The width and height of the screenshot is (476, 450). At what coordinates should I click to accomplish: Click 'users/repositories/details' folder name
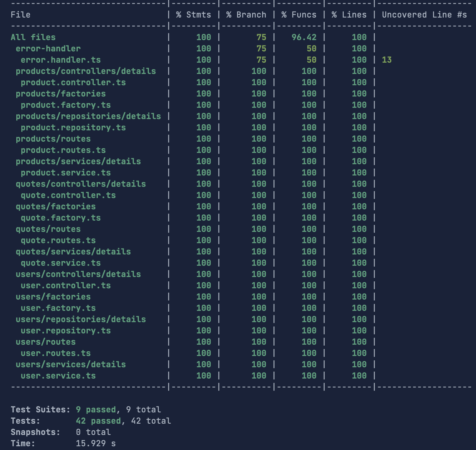click(81, 319)
